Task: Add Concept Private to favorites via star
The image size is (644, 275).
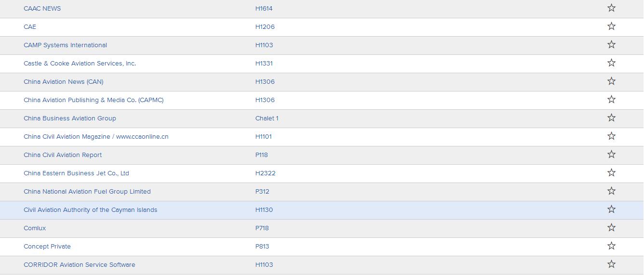Action: click(x=611, y=246)
